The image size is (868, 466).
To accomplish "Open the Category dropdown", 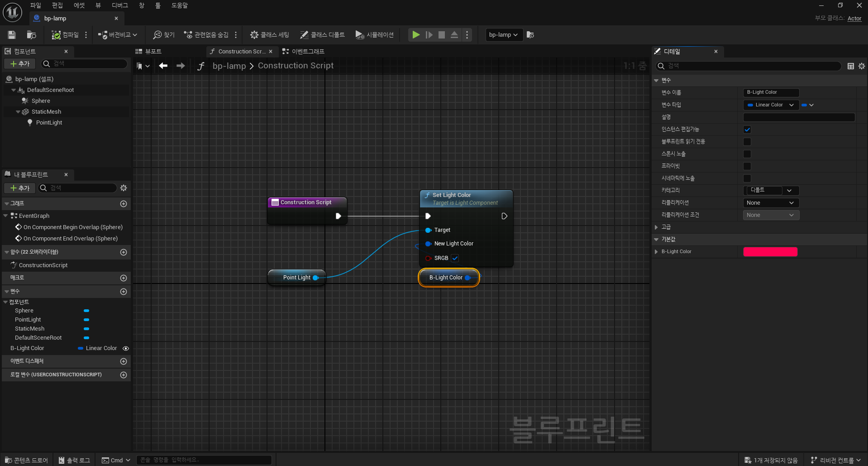I will coord(789,191).
